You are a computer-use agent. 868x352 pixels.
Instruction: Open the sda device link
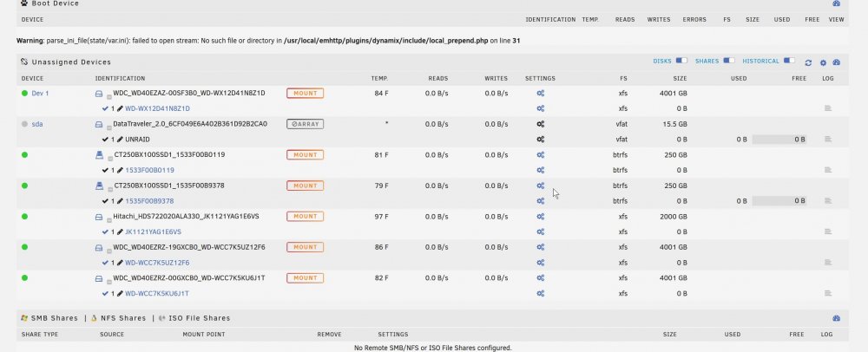(x=37, y=124)
